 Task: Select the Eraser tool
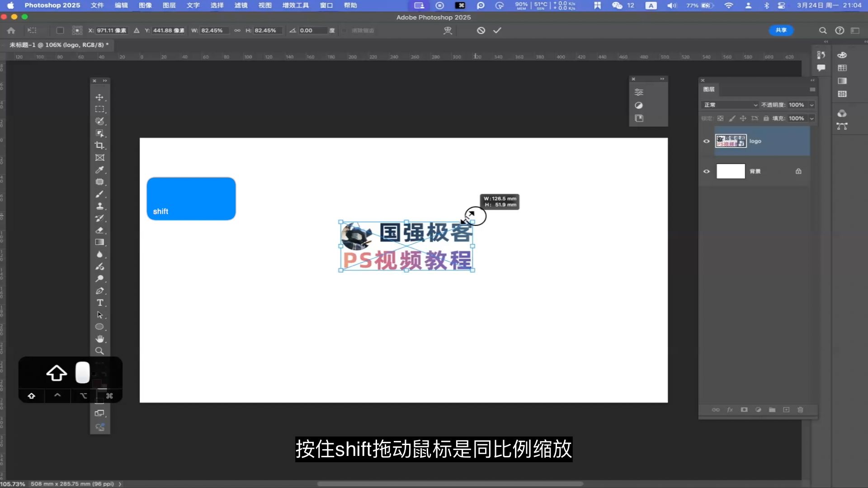pyautogui.click(x=99, y=230)
